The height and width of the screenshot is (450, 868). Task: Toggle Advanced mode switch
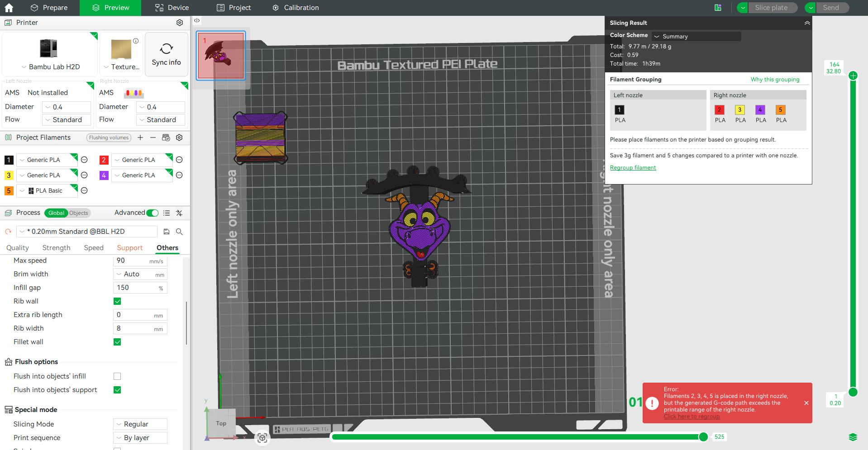click(x=153, y=213)
